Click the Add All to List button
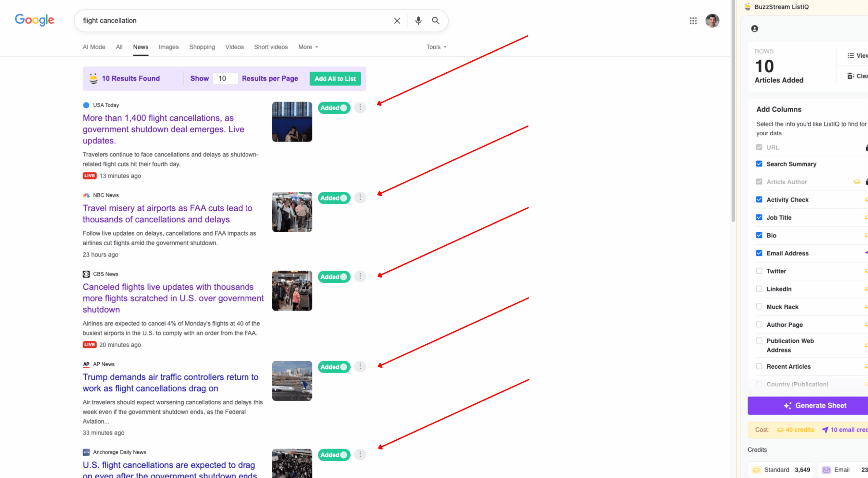 [x=335, y=79]
